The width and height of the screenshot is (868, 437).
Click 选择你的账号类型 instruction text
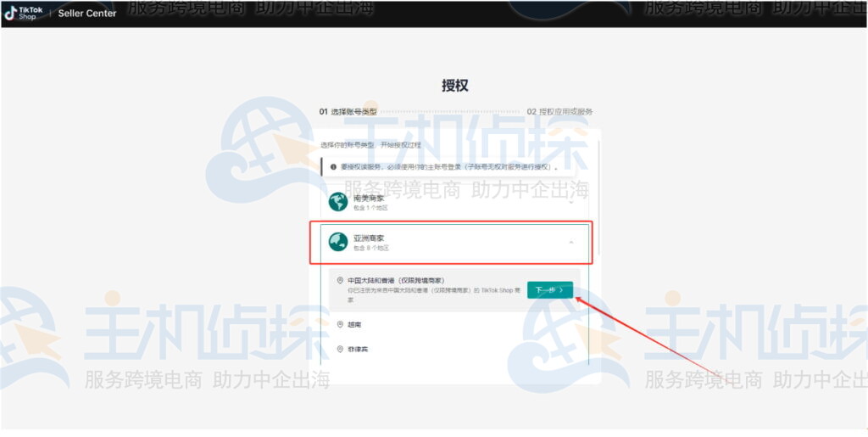point(370,145)
